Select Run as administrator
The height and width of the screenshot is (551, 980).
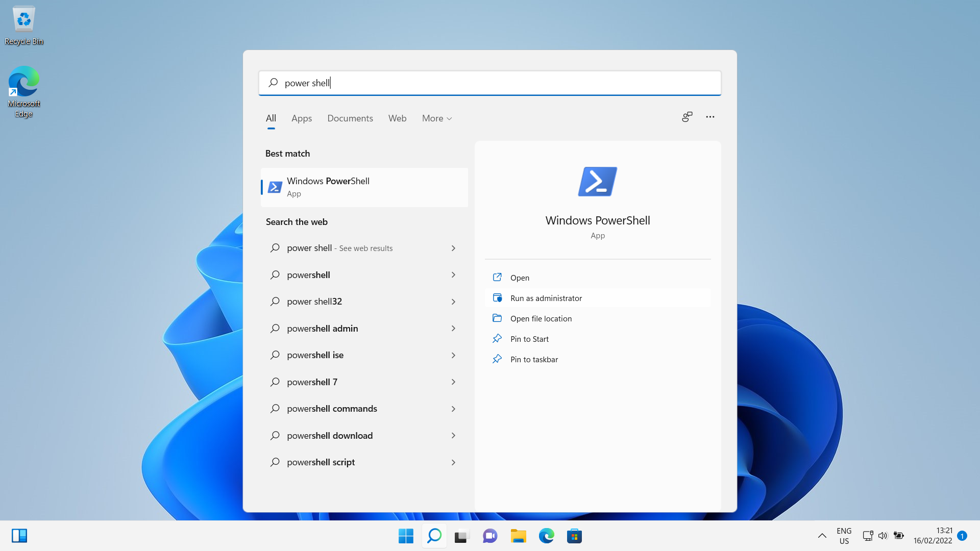546,298
